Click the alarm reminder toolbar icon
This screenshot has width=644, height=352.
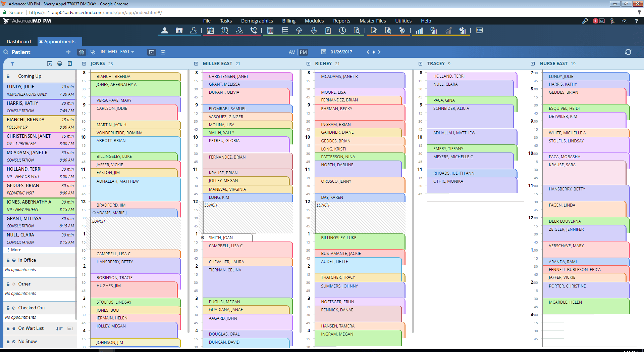(224, 31)
